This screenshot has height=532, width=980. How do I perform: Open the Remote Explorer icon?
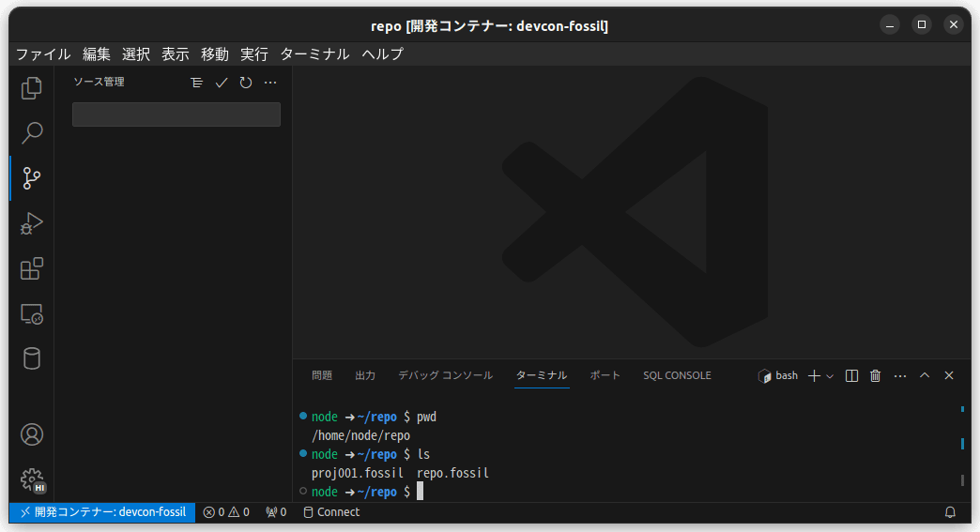(x=31, y=314)
